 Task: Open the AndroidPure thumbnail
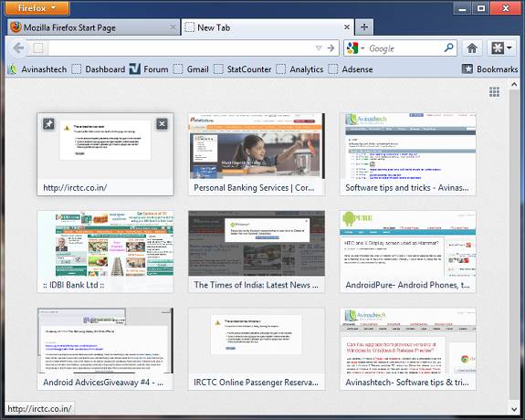pyautogui.click(x=408, y=251)
